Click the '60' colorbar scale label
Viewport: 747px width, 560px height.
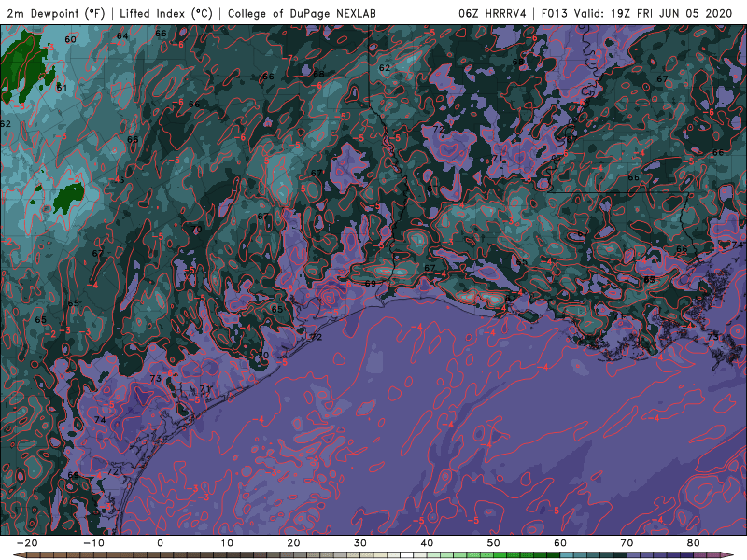[x=560, y=543]
